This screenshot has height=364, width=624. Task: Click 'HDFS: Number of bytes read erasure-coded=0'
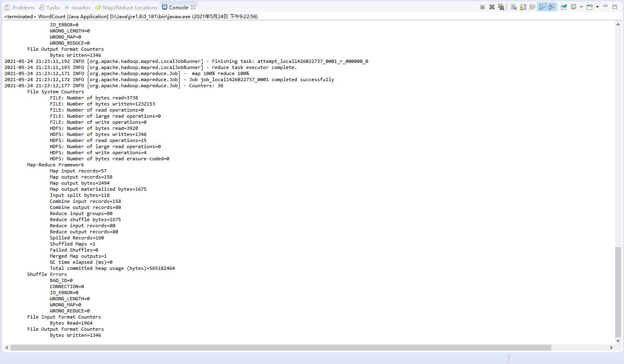(110, 159)
